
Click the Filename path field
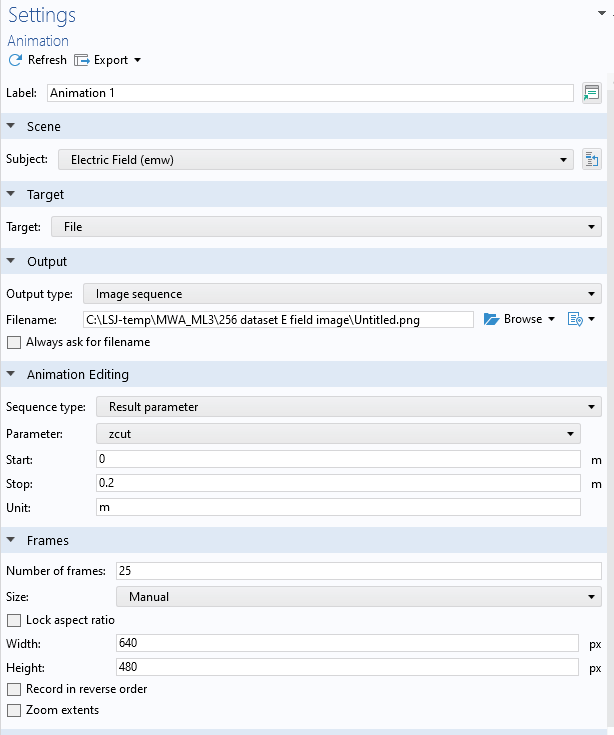[x=279, y=320]
